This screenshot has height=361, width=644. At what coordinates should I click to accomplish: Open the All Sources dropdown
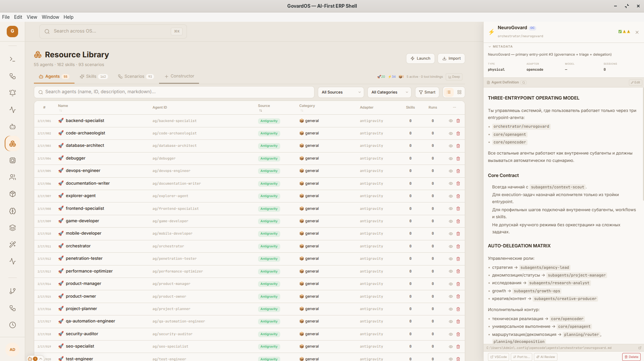click(x=341, y=92)
